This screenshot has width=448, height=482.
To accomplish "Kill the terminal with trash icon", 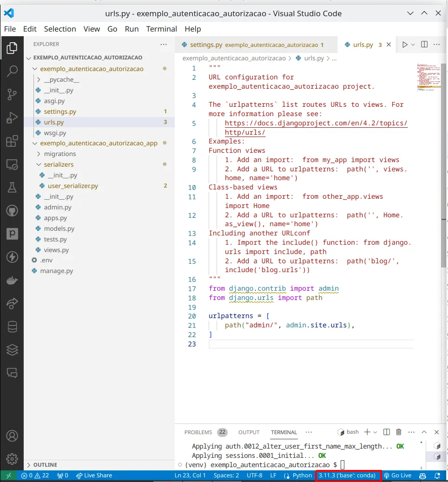I will click(398, 432).
